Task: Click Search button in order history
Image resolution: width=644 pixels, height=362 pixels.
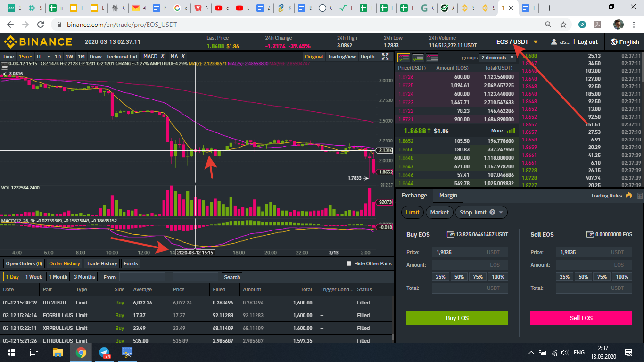Action: [x=232, y=277]
